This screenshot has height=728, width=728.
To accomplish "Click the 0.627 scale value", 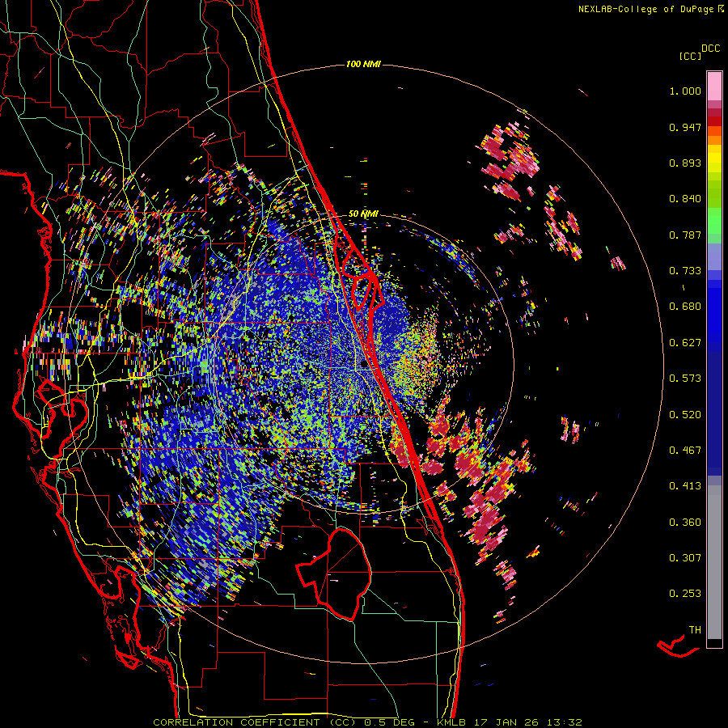I will pyautogui.click(x=685, y=343).
